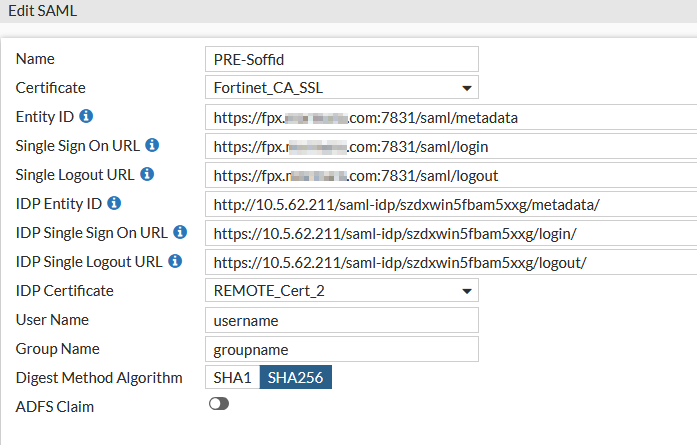
Task: Click the IDP Single Sign On URL field
Action: pos(450,233)
